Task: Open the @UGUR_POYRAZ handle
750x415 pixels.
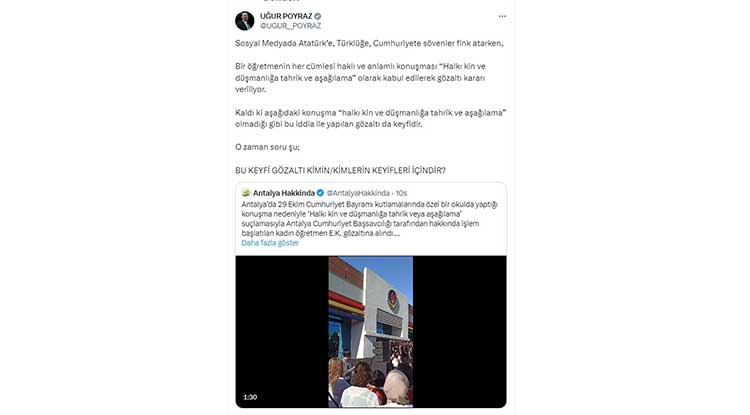Action: (x=290, y=26)
